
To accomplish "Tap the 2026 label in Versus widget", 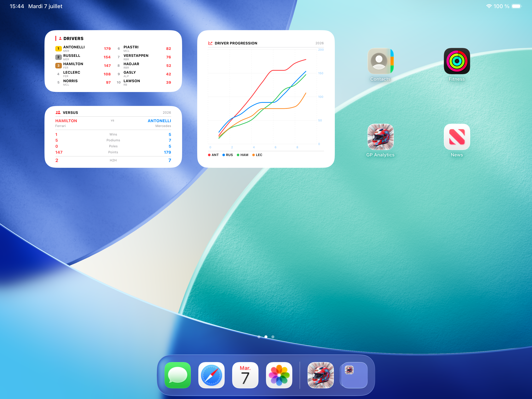I will [x=167, y=113].
